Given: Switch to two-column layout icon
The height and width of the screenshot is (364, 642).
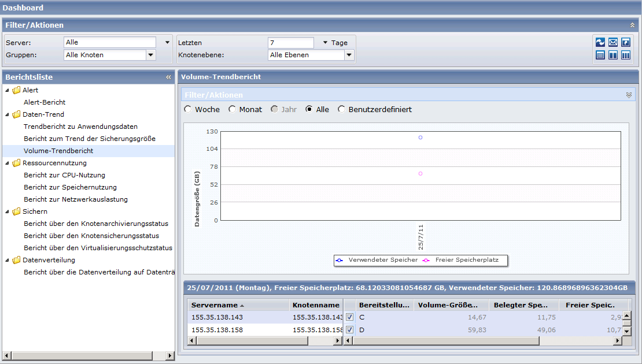Looking at the screenshot, I should 613,55.
